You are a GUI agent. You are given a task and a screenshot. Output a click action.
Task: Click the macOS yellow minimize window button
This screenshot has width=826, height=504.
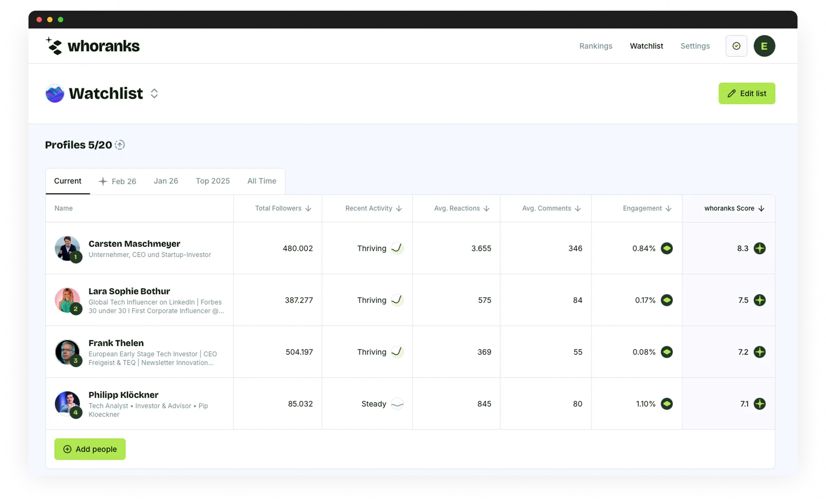click(50, 20)
